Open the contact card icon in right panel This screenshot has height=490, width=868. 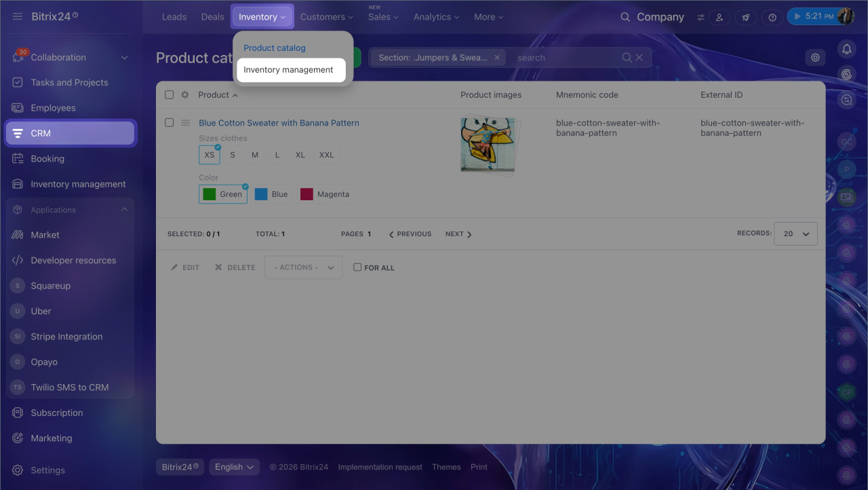point(846,197)
